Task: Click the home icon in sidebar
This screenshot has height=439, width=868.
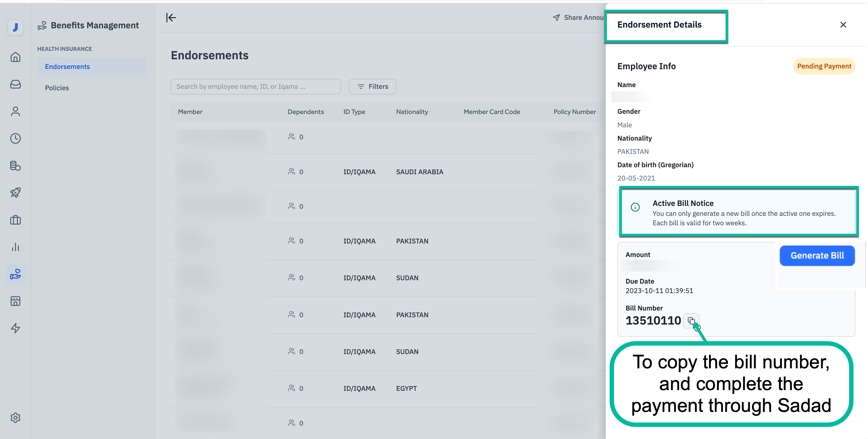Action: [15, 57]
